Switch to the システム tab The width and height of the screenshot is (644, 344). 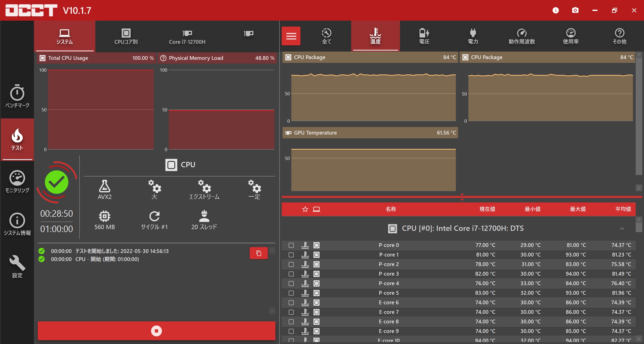pyautogui.click(x=64, y=36)
